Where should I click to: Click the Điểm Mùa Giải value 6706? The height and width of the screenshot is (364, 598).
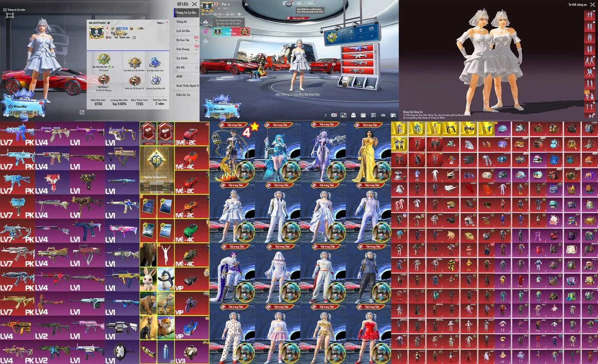[98, 104]
